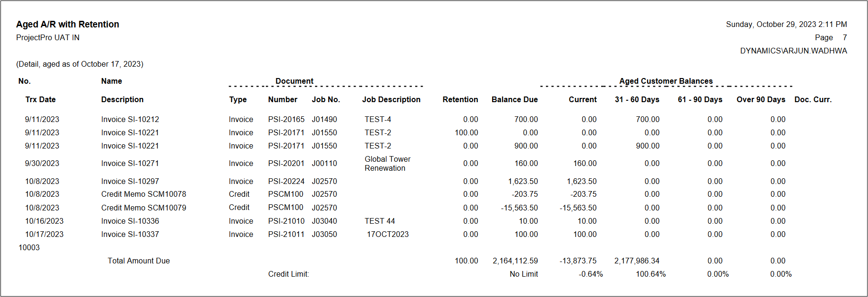
Task: Click Global Tower Renewation job description
Action: [387, 164]
